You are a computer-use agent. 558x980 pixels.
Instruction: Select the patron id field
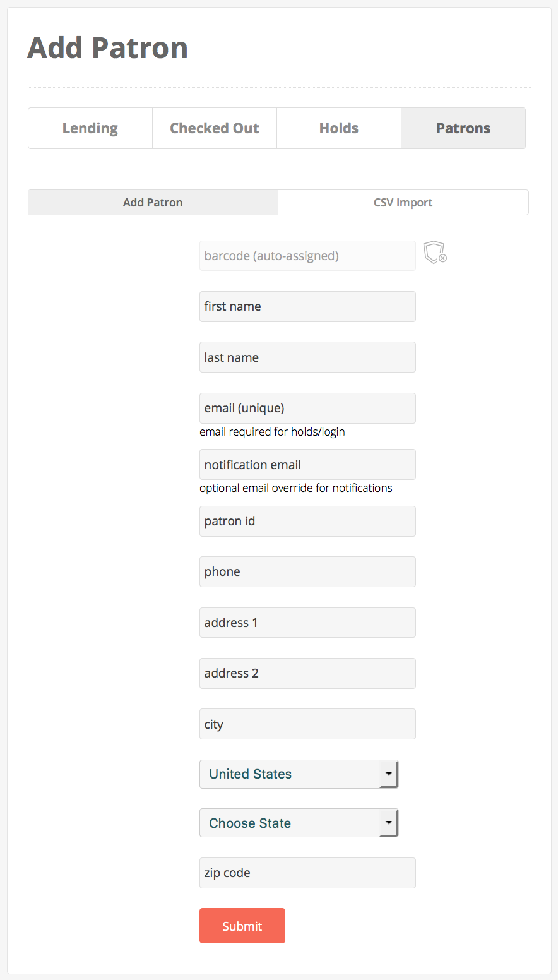point(307,522)
